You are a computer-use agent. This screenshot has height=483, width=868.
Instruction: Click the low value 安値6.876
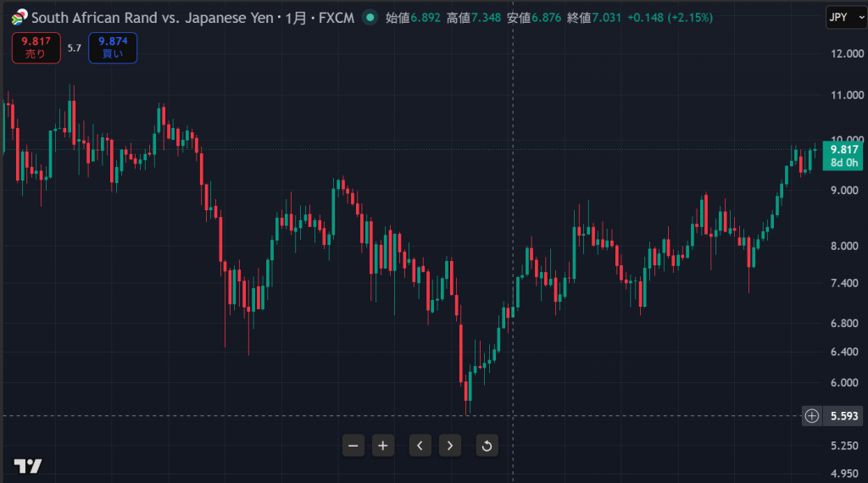coord(534,18)
